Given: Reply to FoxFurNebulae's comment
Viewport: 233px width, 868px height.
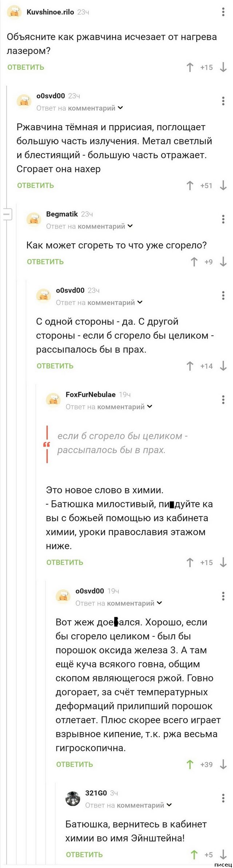Looking at the screenshot, I should point(65,563).
